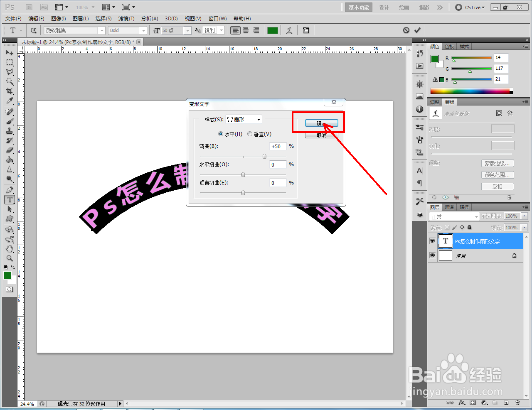The image size is (532, 410).
Task: Select the Eyedropper tool
Action: coord(10,101)
